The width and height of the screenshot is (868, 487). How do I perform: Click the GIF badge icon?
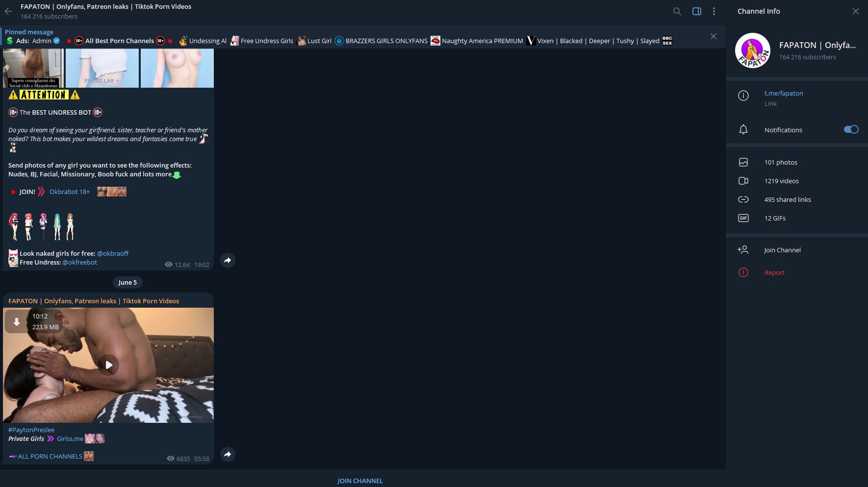coord(743,218)
